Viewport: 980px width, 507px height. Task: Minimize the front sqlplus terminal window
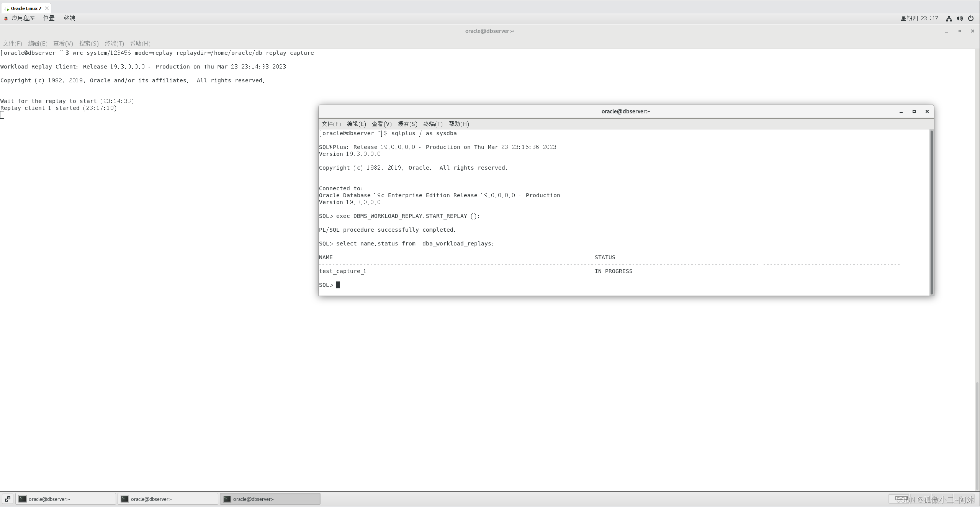pyautogui.click(x=901, y=111)
